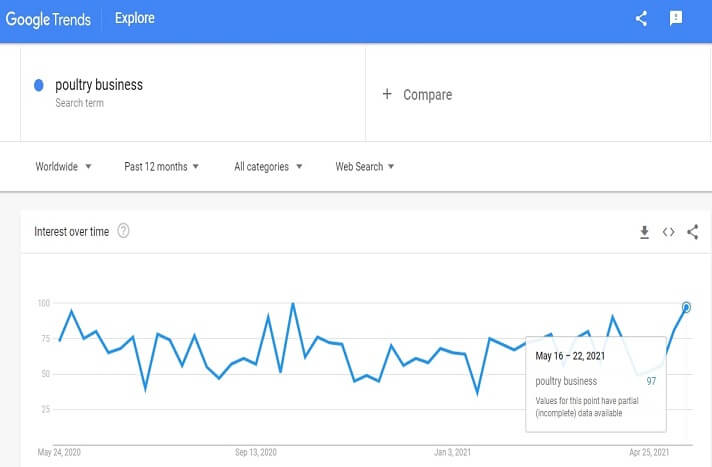
Task: Edit the poultry business search term
Action: tap(99, 85)
